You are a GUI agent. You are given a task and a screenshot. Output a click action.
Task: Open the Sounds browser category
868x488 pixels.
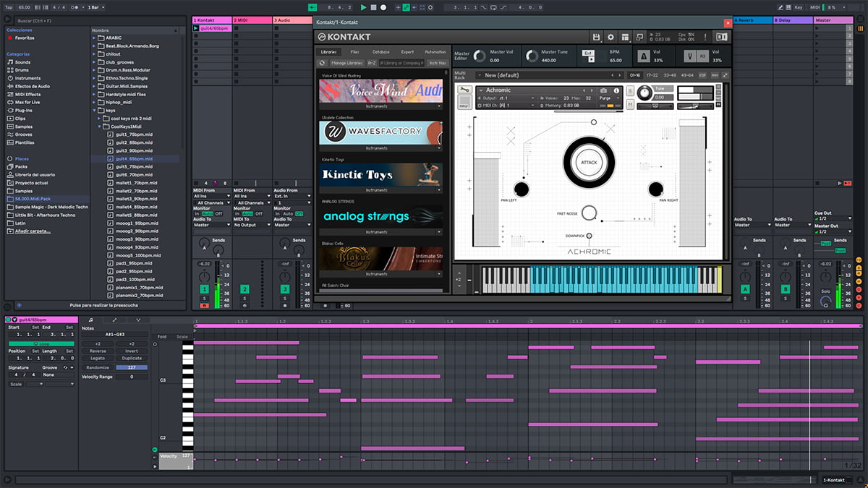tap(18, 62)
